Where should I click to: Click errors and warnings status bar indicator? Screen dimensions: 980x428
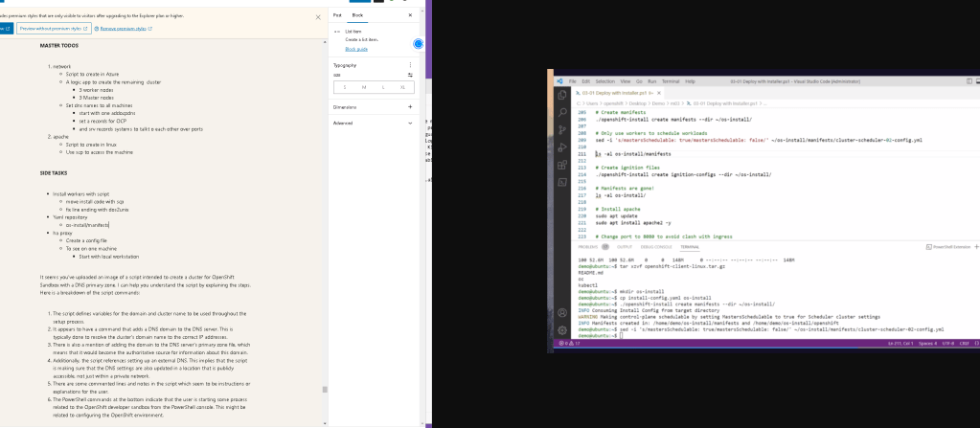[x=569, y=343]
